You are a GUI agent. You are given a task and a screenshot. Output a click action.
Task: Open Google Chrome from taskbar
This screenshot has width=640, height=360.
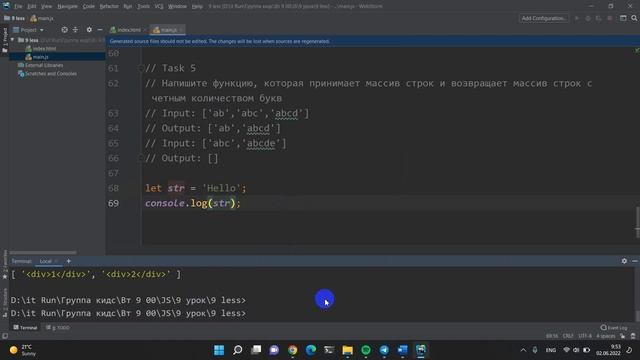[292, 350]
